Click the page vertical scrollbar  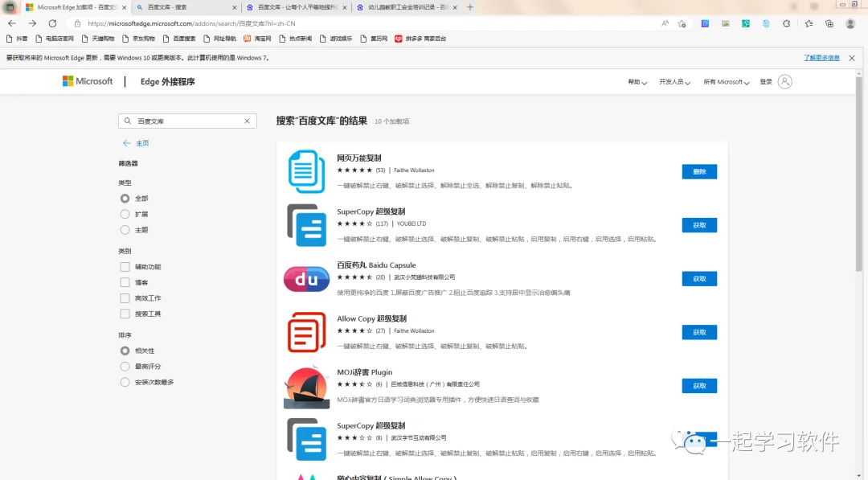click(x=858, y=174)
